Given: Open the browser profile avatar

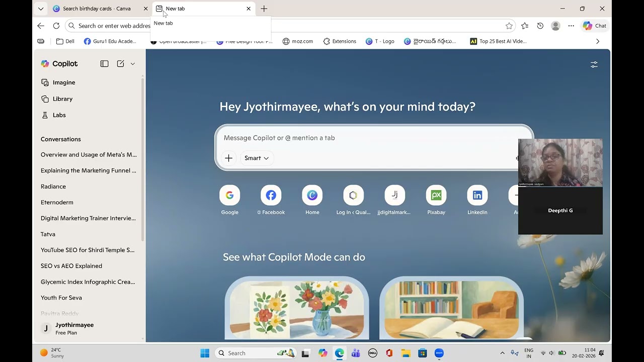Looking at the screenshot, I should (555, 26).
